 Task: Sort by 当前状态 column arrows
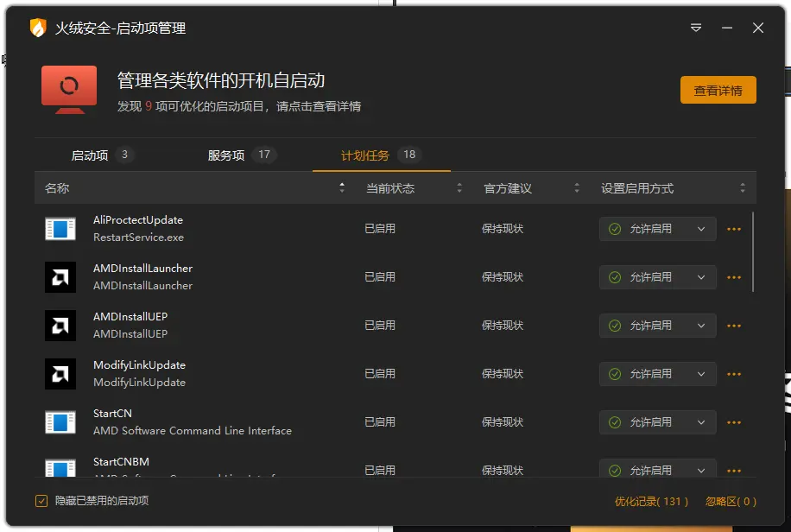coord(459,187)
